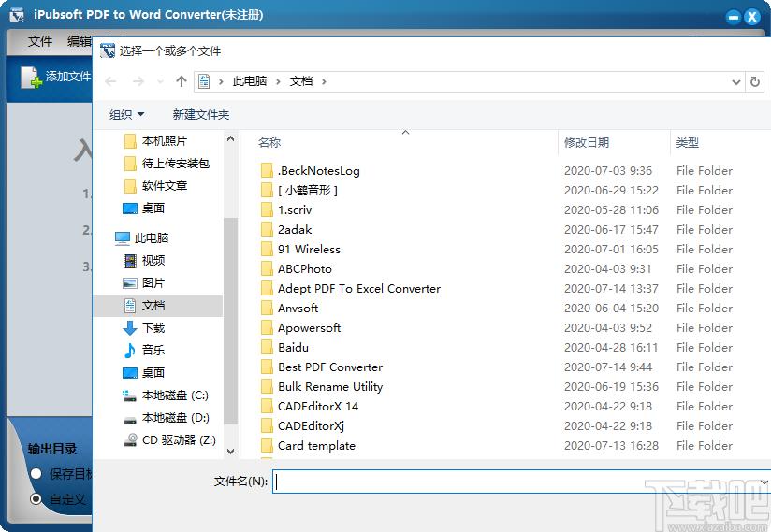This screenshot has width=771, height=532.
Task: Click 新建文件夹 to create a folder
Action: pyautogui.click(x=200, y=114)
